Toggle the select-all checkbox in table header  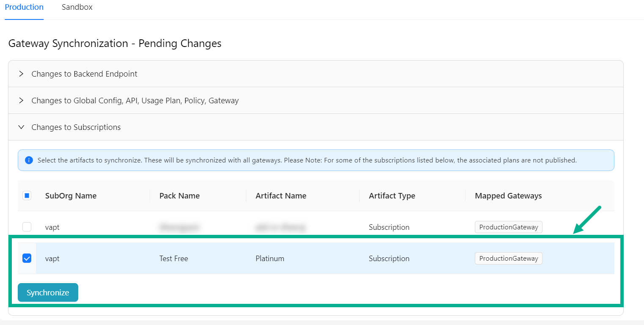27,196
